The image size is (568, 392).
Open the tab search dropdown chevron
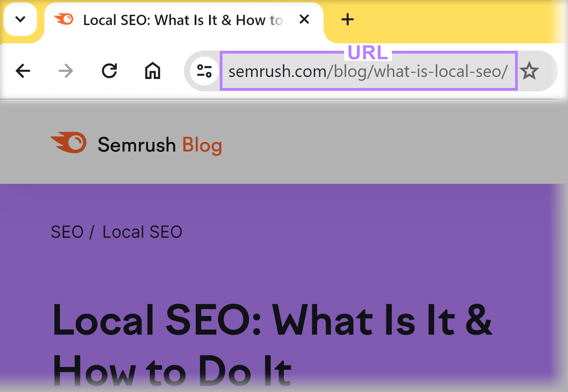(20, 19)
